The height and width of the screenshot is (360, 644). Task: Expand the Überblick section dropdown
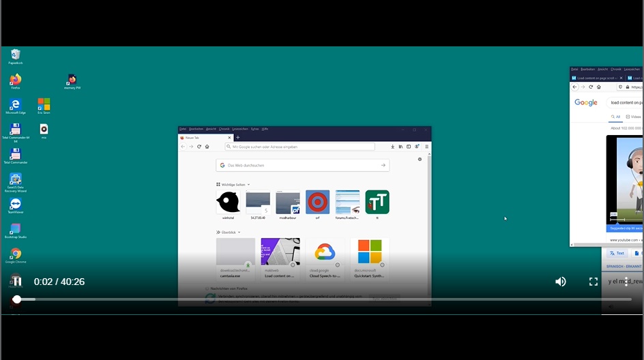tap(239, 232)
